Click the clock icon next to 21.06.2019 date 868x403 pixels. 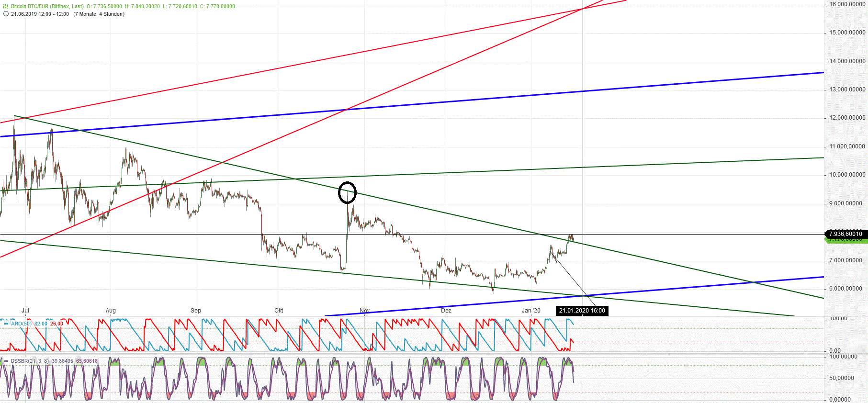(x=6, y=14)
